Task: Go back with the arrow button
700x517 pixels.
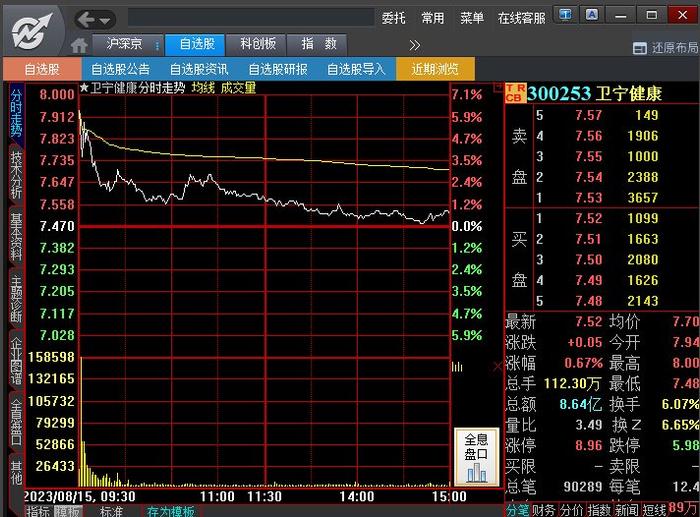Action: [86, 20]
